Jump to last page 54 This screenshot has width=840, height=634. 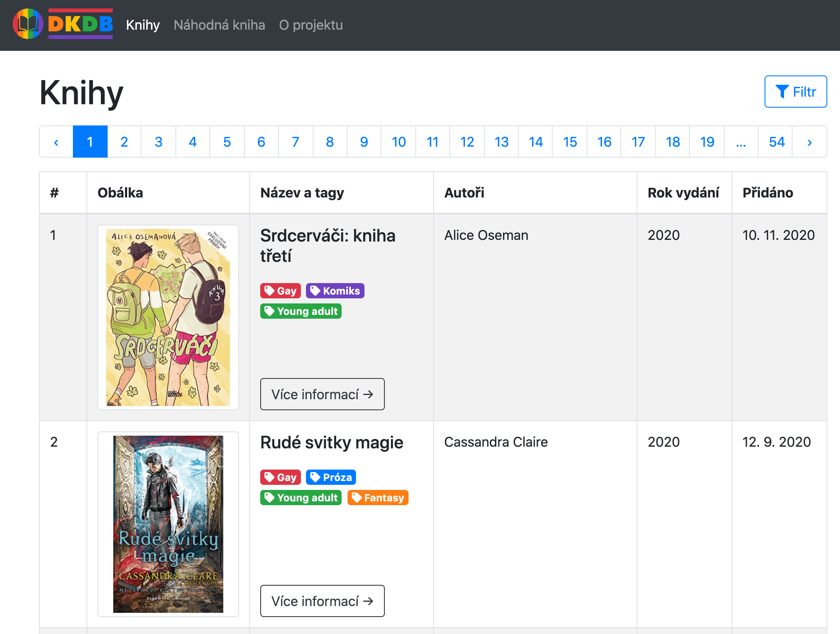[776, 142]
